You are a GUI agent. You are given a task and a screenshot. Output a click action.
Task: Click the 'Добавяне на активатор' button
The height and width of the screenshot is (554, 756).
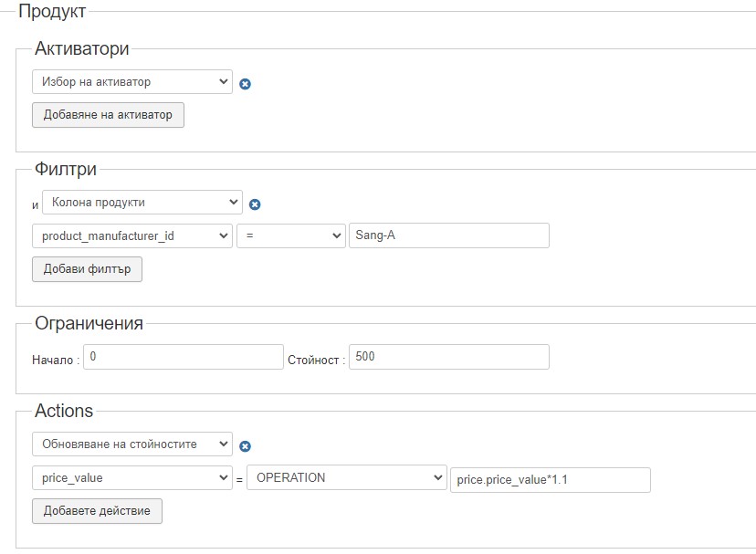(x=108, y=115)
